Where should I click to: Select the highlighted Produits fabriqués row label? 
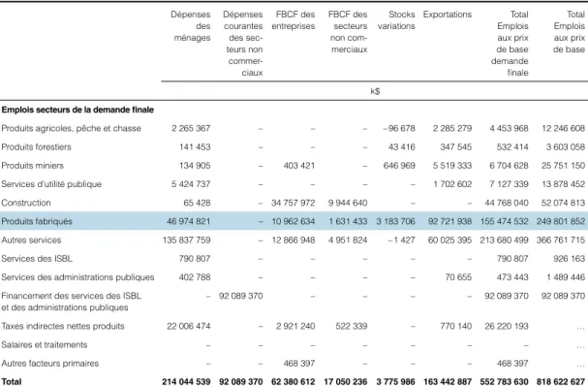click(37, 221)
